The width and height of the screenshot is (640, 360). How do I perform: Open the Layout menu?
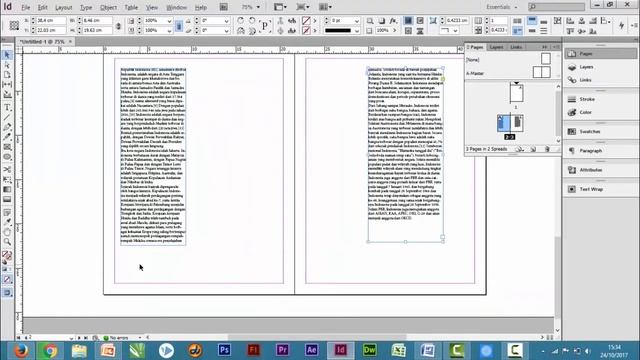pyautogui.click(x=63, y=7)
